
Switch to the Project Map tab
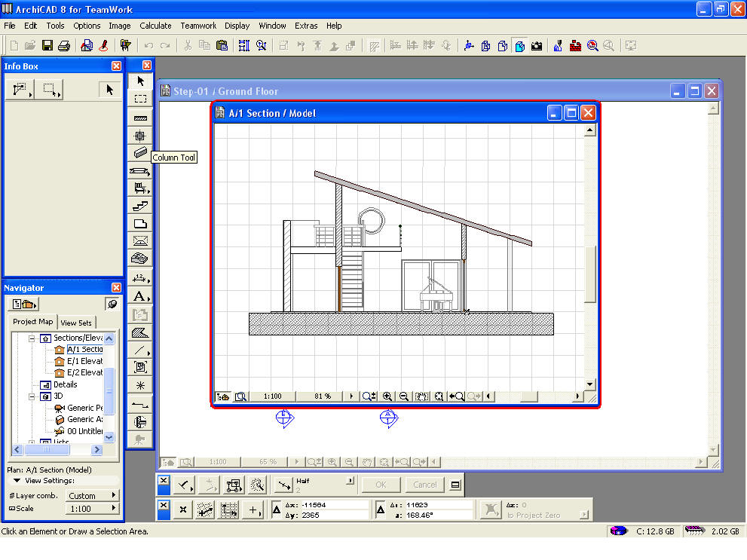click(33, 321)
